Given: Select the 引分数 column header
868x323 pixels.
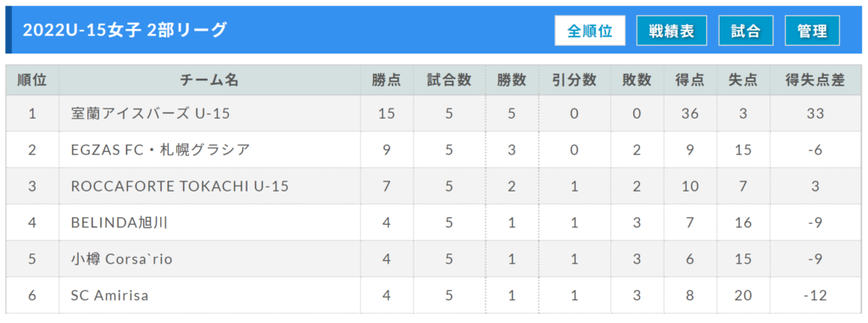Looking at the screenshot, I should [x=574, y=81].
